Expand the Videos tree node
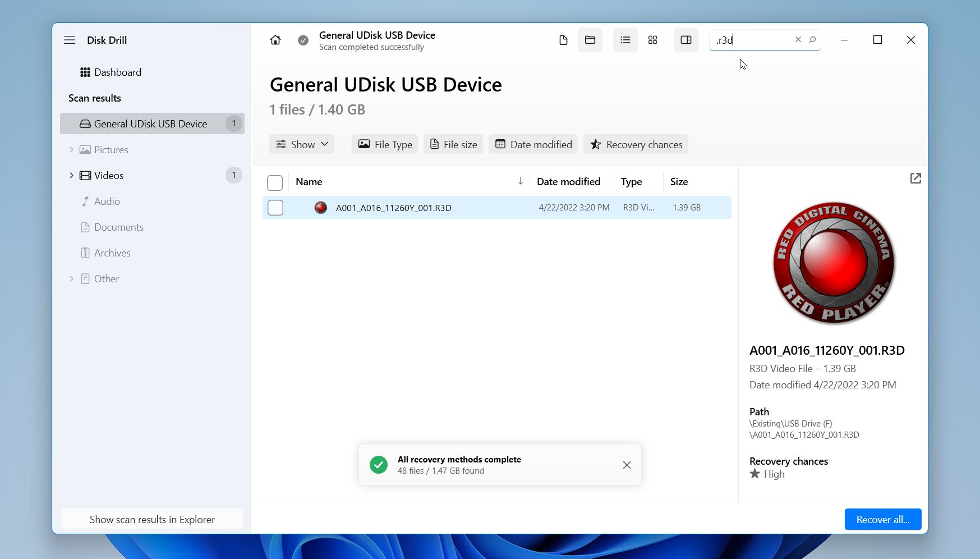Image resolution: width=980 pixels, height=559 pixels. tap(71, 175)
